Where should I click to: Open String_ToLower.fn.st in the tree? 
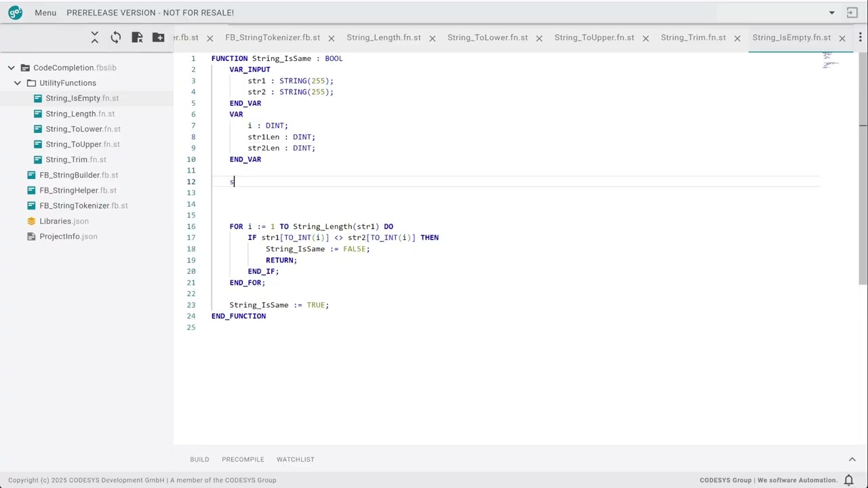(83, 129)
